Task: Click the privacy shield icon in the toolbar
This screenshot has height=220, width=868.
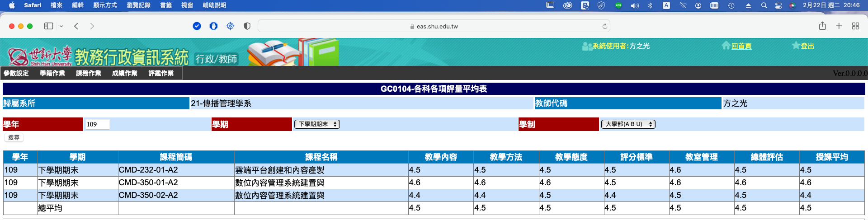Action: click(247, 26)
